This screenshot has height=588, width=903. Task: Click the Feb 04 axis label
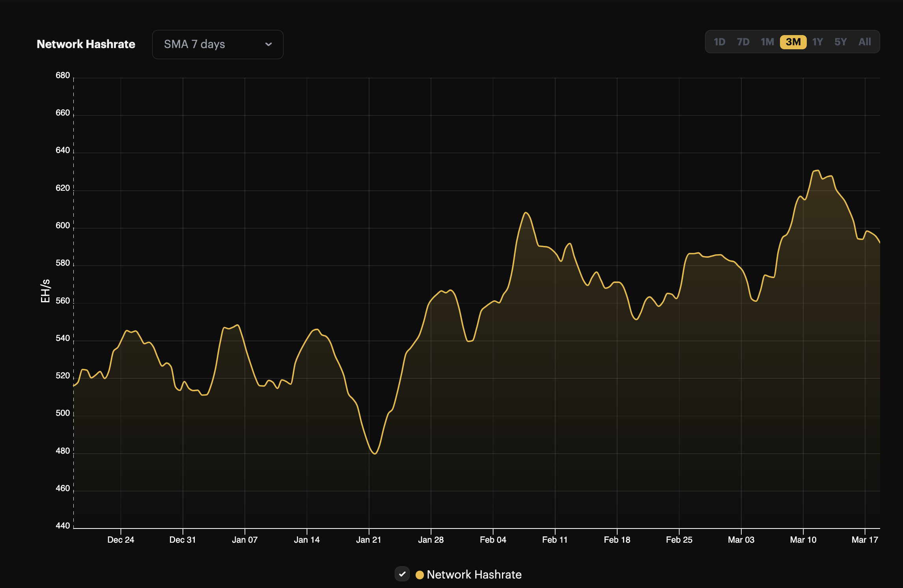[493, 540]
